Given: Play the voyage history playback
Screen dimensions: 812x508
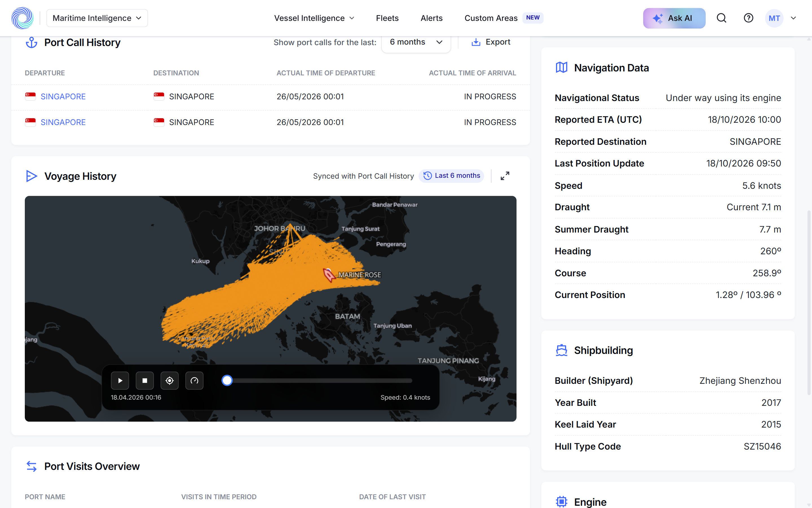Looking at the screenshot, I should point(120,380).
